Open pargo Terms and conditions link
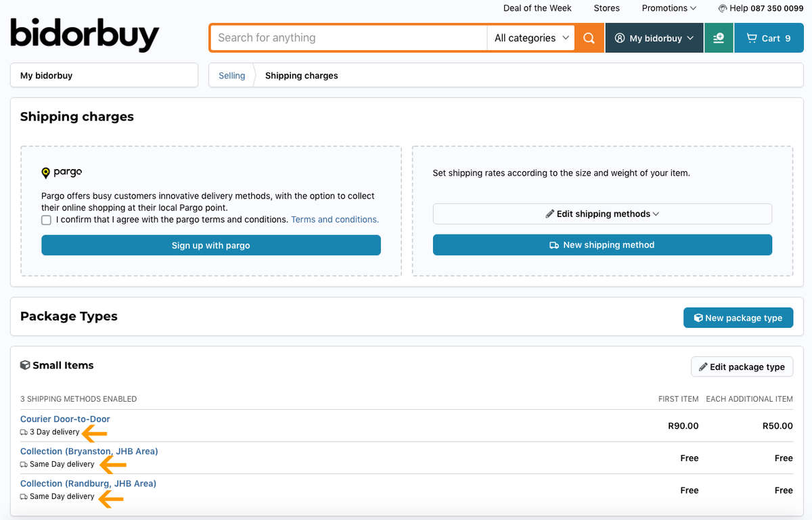Viewport: 812px width, 520px height. [335, 220]
